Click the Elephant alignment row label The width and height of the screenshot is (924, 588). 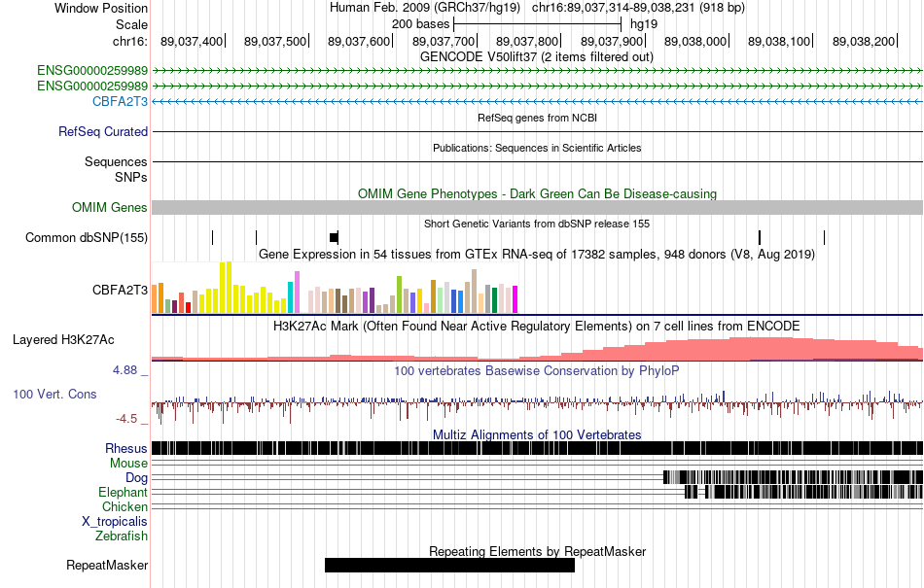[123, 492]
